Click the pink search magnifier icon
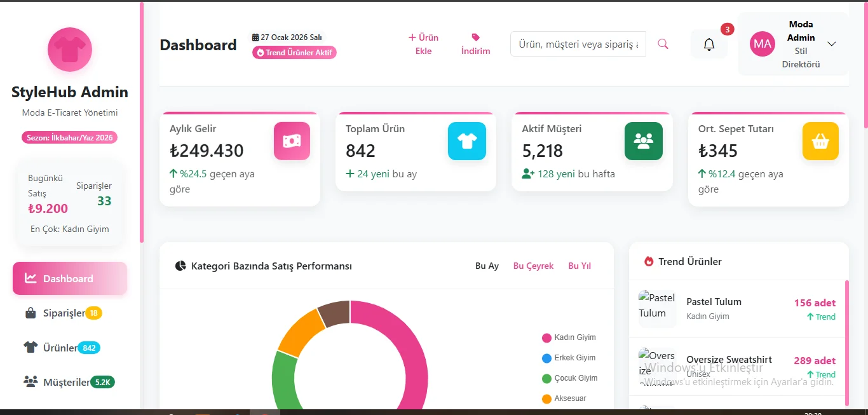Image resolution: width=868 pixels, height=415 pixels. point(663,44)
